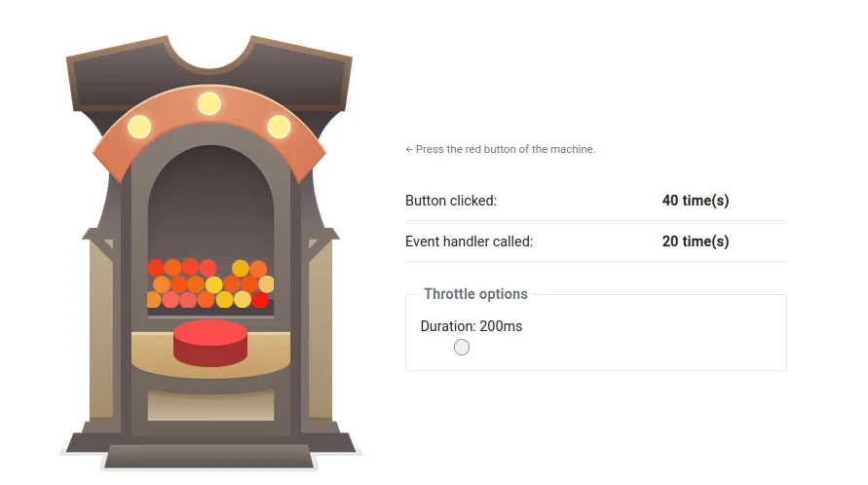Click the bright red ball ending the bottom row

click(x=259, y=300)
